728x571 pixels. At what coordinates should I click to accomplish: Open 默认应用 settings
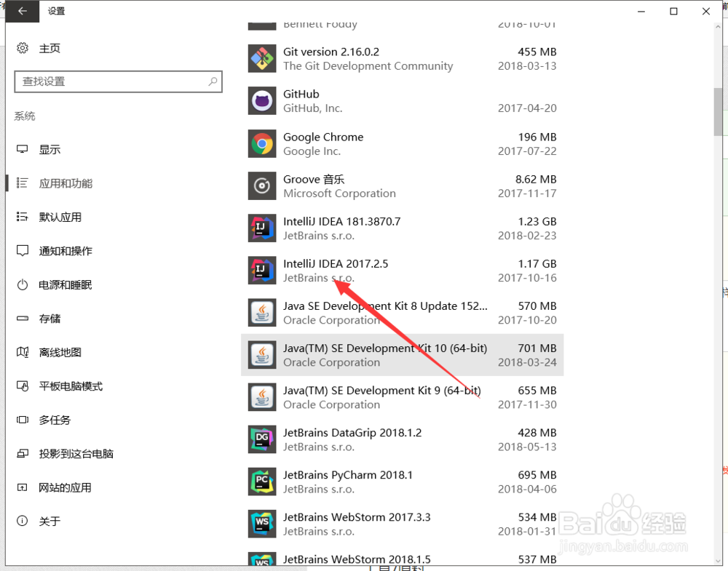pyautogui.click(x=60, y=217)
